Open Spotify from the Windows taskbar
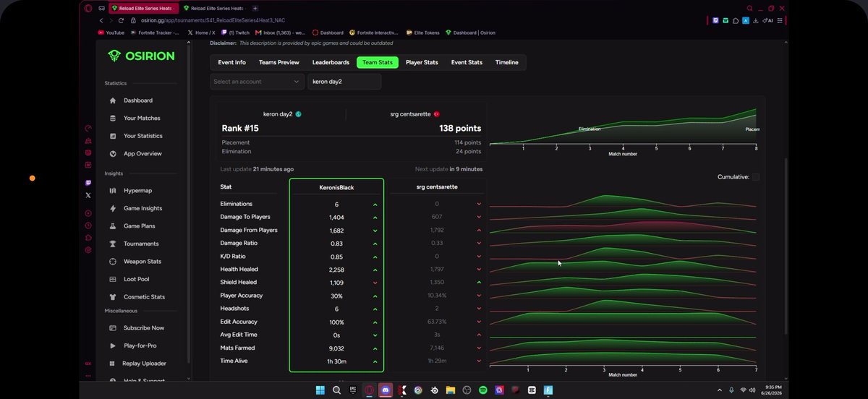Screen dimensions: 868x399 point(482,390)
